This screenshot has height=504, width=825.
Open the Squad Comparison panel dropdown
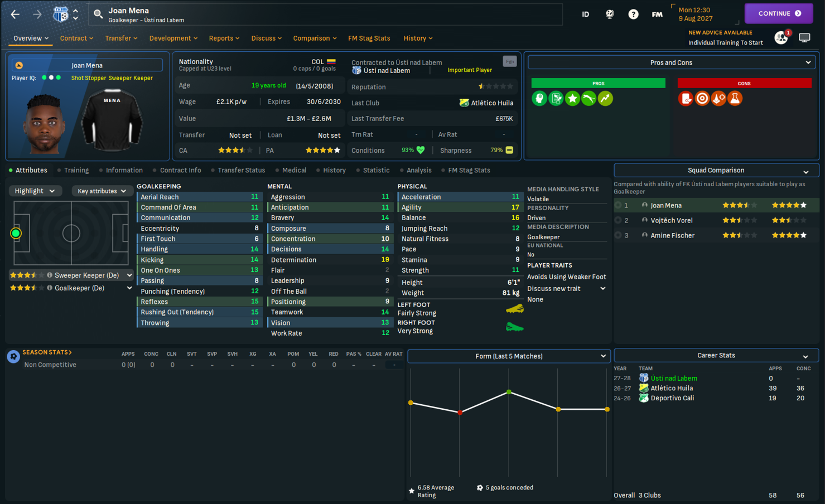pyautogui.click(x=716, y=171)
